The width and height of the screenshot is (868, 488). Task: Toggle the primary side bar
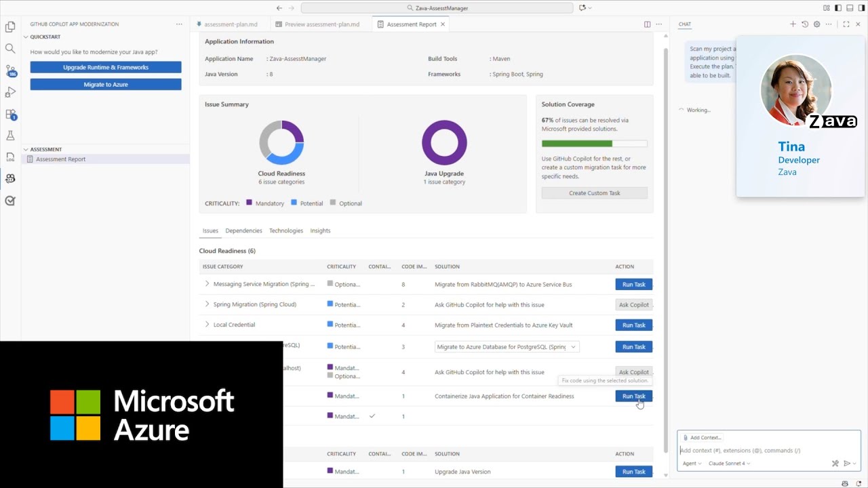(838, 8)
